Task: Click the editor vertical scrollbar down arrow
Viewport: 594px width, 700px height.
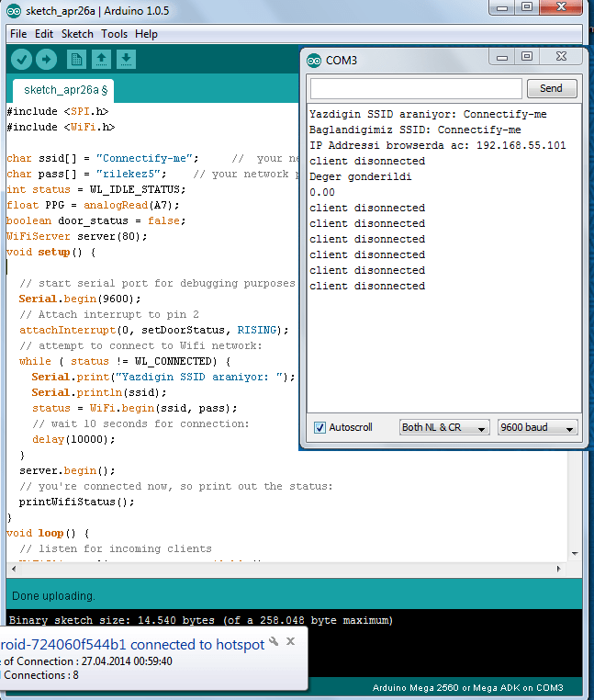Action: click(575, 554)
